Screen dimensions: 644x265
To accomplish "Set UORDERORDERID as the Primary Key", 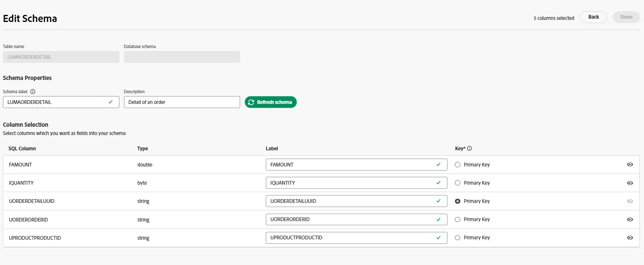I will point(458,219).
